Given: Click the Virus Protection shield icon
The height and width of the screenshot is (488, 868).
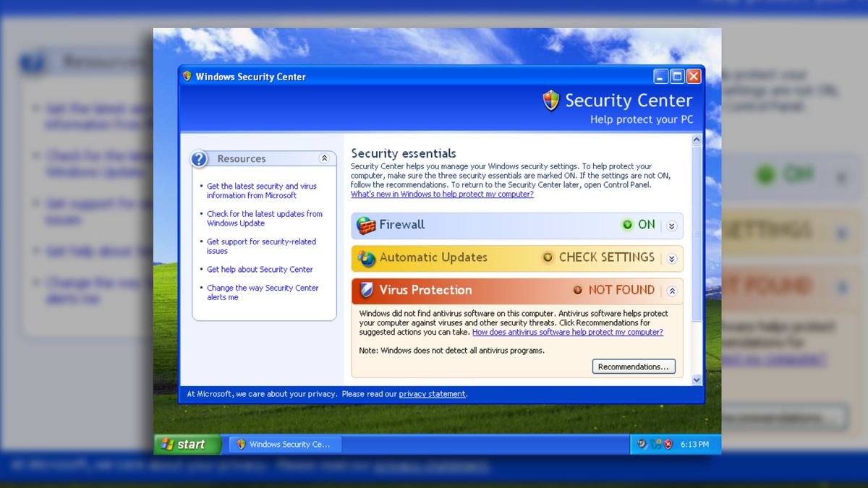Looking at the screenshot, I should tap(367, 291).
